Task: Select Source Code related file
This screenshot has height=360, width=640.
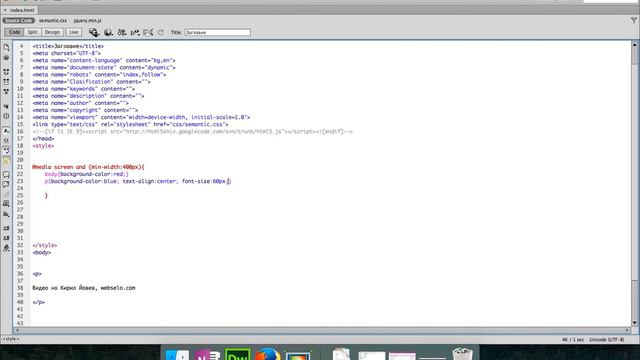Action: click(18, 20)
